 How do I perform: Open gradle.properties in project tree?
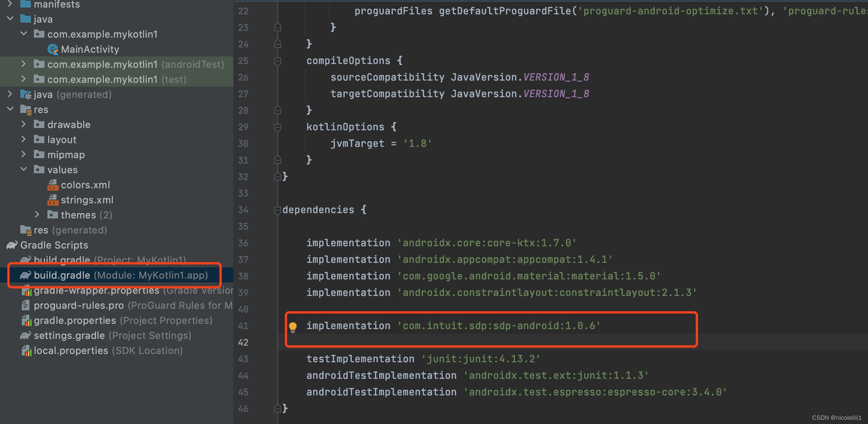coord(75,320)
